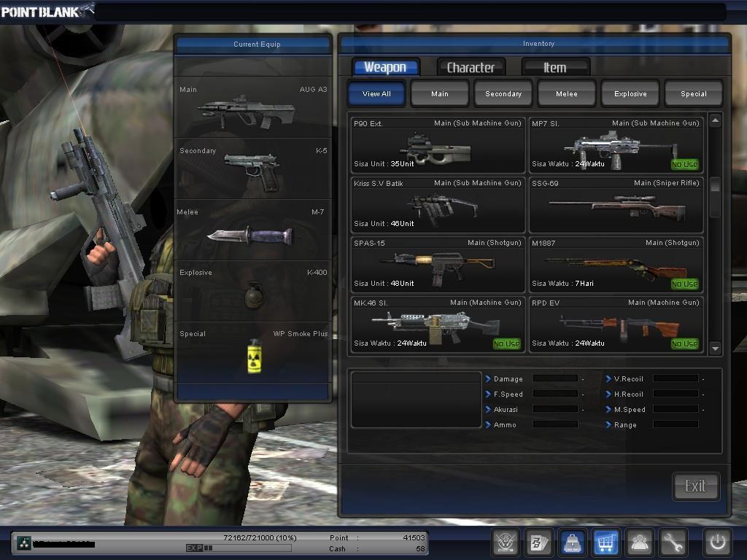Click No Use badge on M1887
This screenshot has height=560, width=747.
(x=684, y=284)
